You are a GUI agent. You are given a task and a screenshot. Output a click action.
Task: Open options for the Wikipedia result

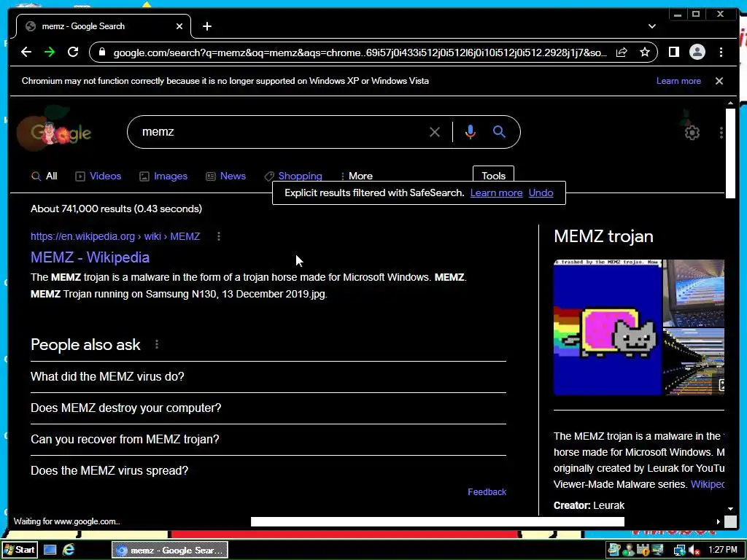click(219, 236)
